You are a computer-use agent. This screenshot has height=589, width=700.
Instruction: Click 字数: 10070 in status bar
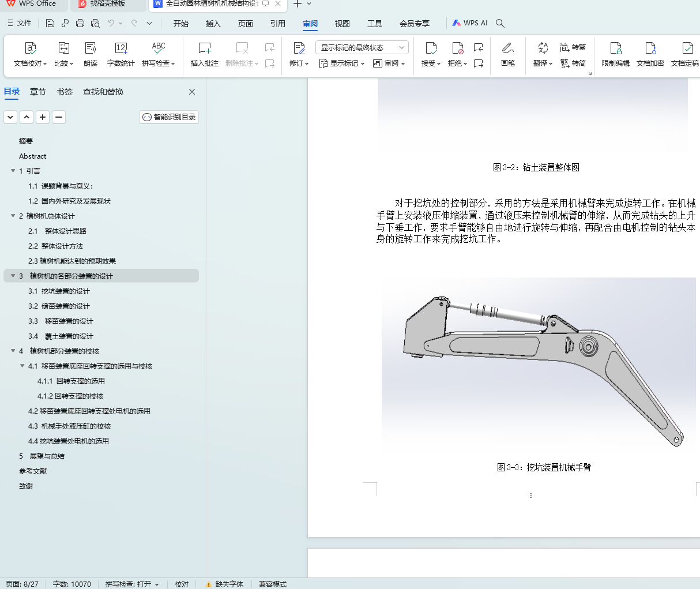tap(72, 584)
